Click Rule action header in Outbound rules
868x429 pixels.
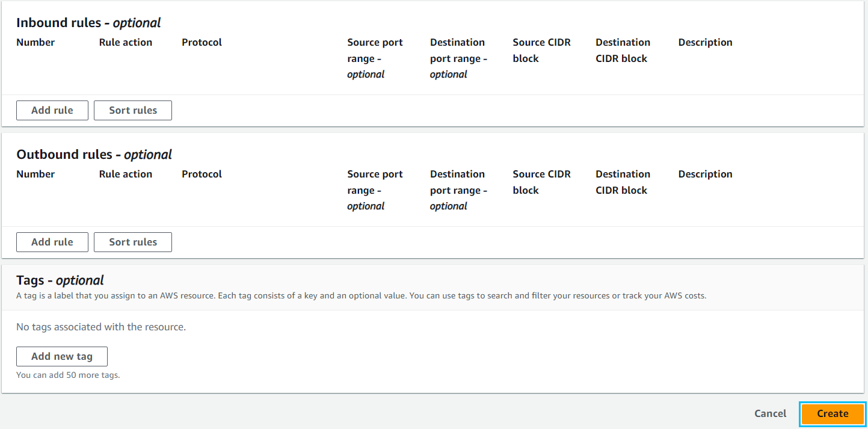(x=126, y=174)
